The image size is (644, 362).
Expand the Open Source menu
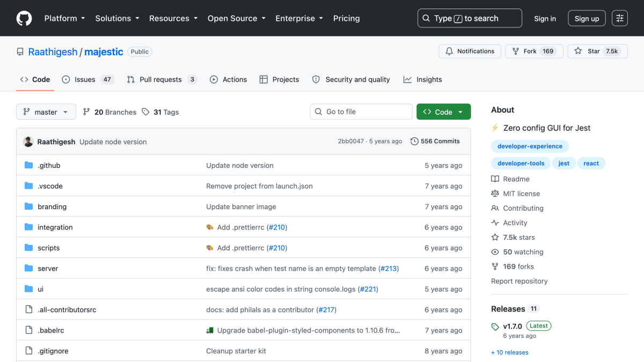point(237,18)
